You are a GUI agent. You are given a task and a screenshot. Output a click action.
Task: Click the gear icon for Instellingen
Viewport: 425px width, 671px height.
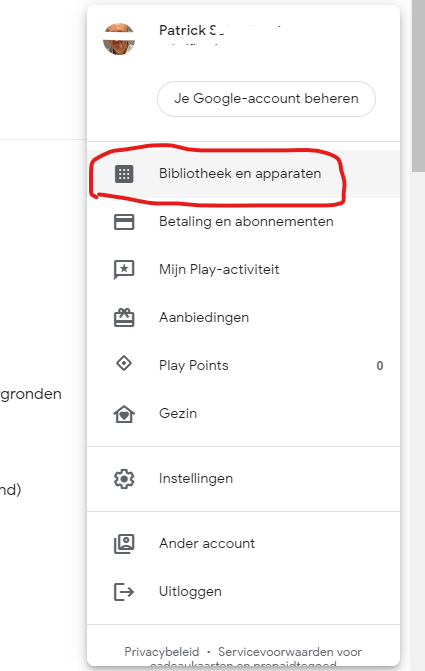point(124,479)
